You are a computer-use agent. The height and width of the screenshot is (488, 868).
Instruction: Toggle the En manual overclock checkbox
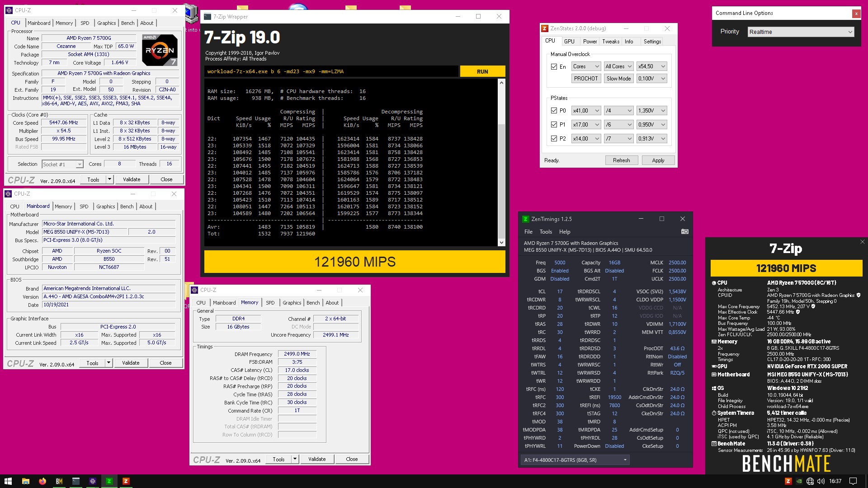coord(554,66)
